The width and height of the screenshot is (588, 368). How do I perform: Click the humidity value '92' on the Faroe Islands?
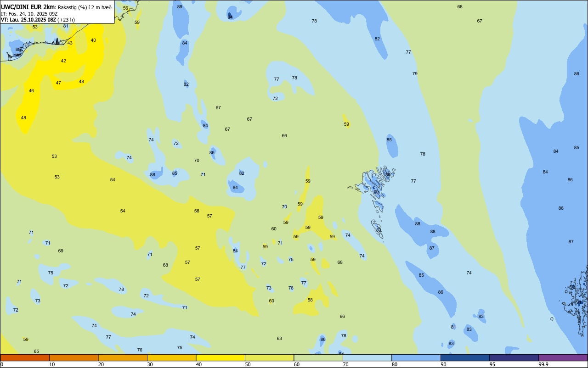click(377, 193)
